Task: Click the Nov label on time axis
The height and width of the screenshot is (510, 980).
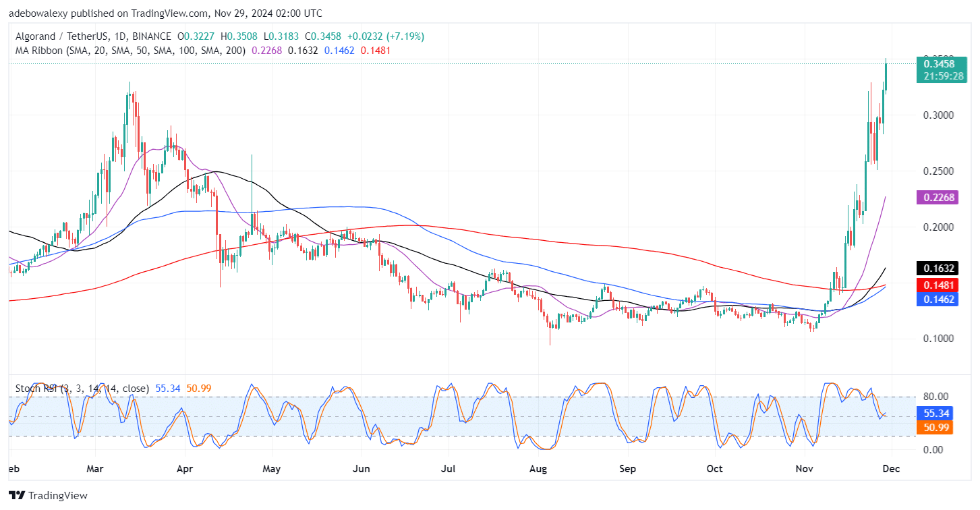Action: (x=805, y=468)
